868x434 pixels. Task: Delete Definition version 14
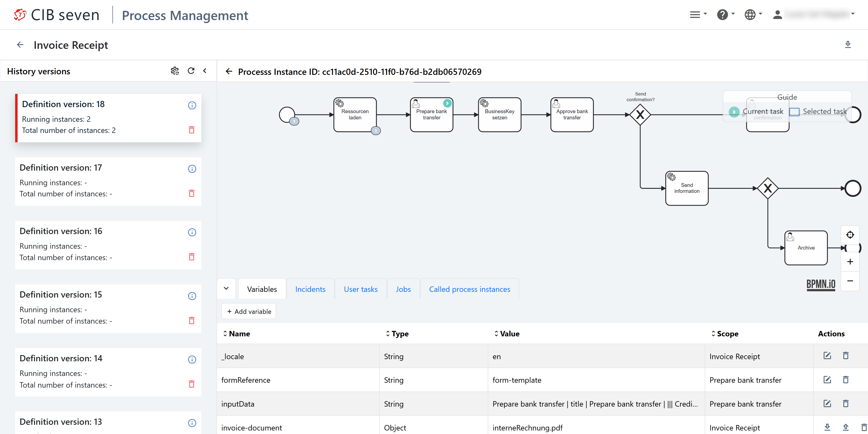192,384
